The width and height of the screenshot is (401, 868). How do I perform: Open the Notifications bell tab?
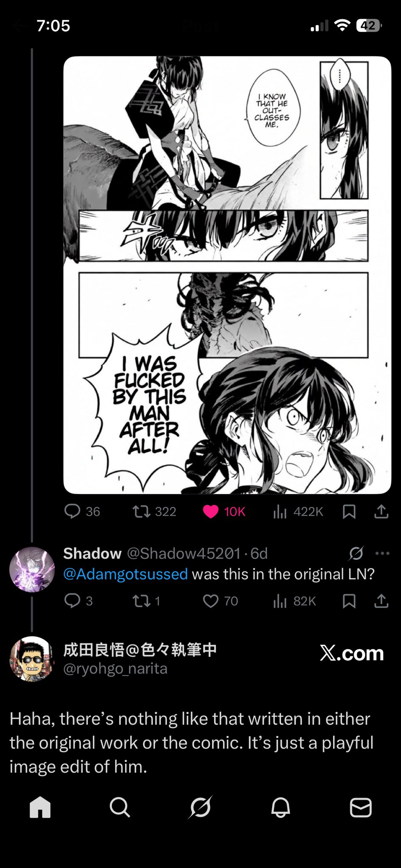pyautogui.click(x=281, y=807)
